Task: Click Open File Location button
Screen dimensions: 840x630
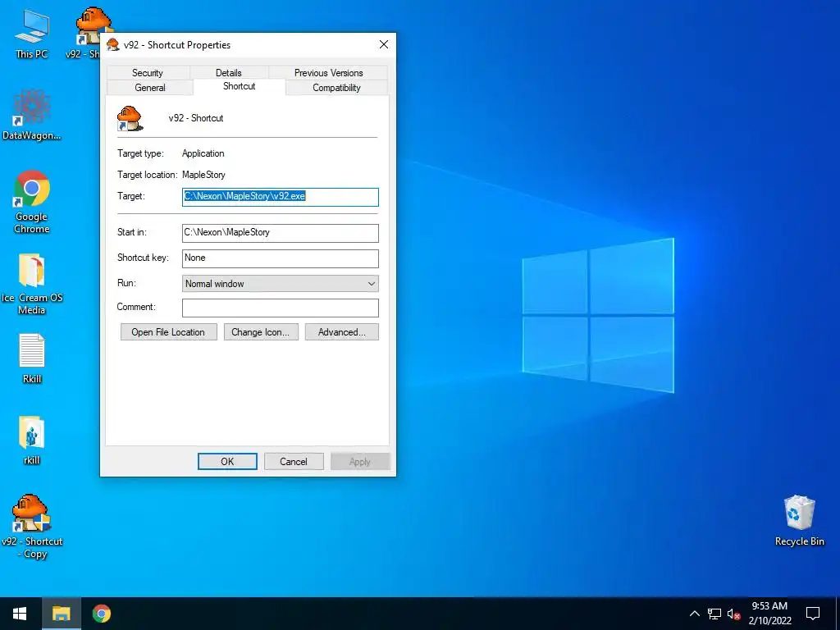Action: (169, 332)
